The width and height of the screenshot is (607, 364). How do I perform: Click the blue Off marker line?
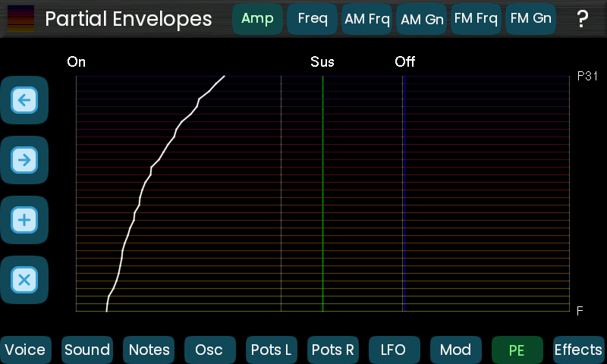point(404,193)
